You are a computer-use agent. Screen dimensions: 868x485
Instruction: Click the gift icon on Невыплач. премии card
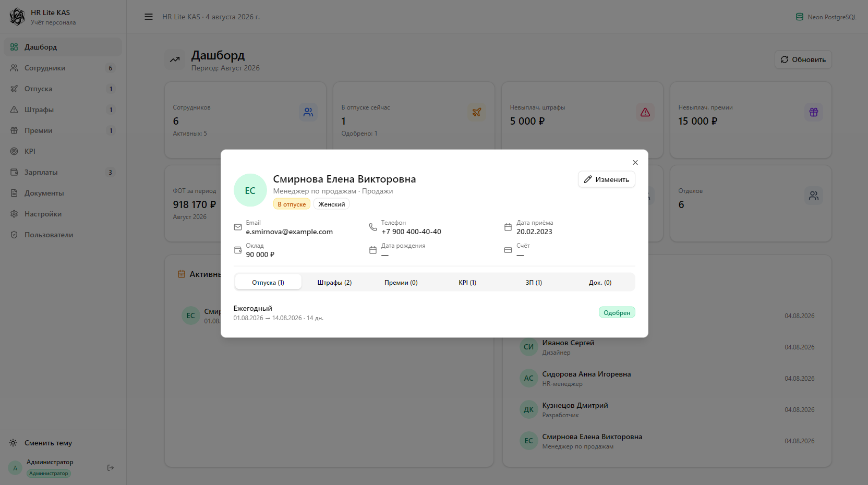coord(814,112)
